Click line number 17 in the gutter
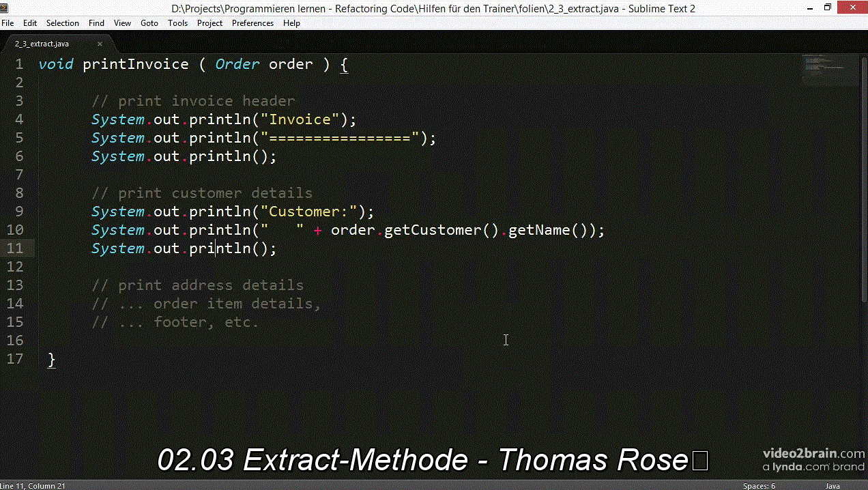868x490 pixels. tap(14, 359)
